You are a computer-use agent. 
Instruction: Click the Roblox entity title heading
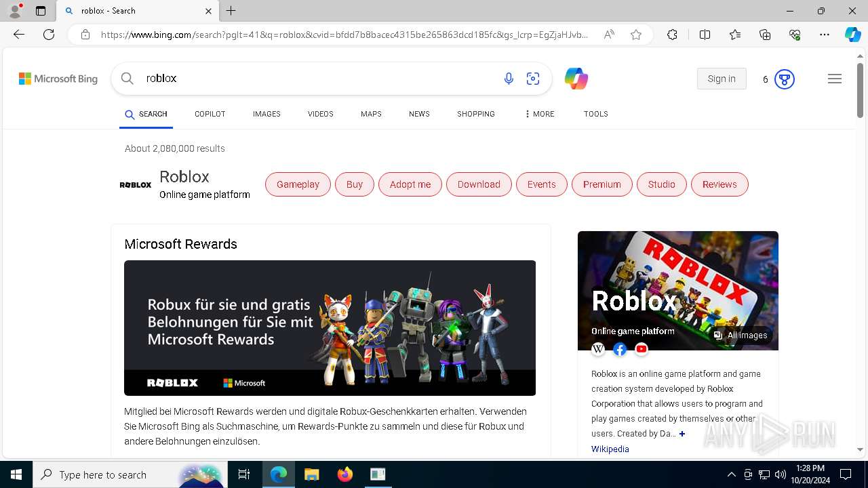coord(184,177)
